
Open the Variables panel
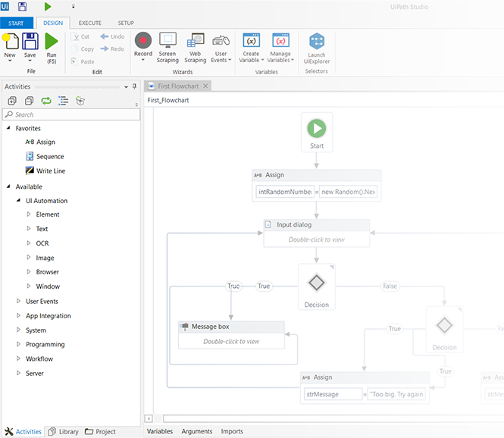point(160,431)
